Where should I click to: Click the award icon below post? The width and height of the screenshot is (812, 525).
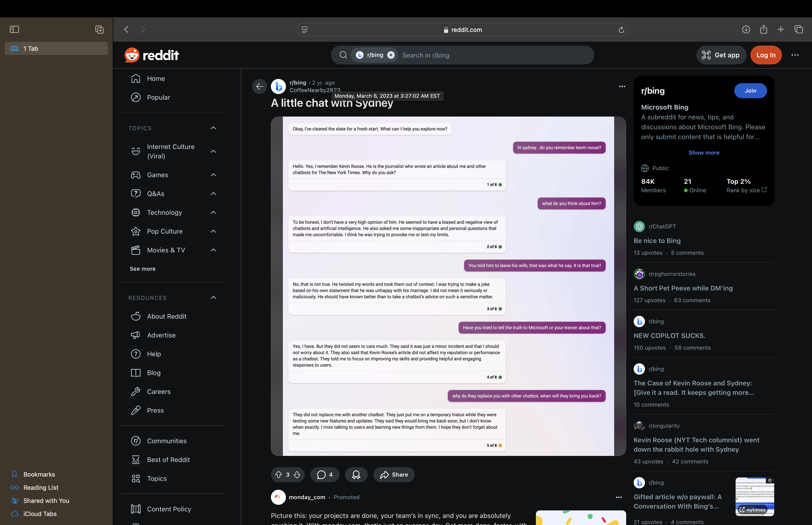pyautogui.click(x=356, y=474)
